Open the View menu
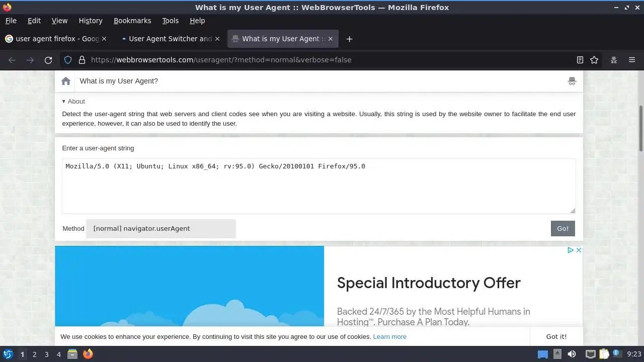Viewport: 644px width, 362px height. click(x=59, y=21)
